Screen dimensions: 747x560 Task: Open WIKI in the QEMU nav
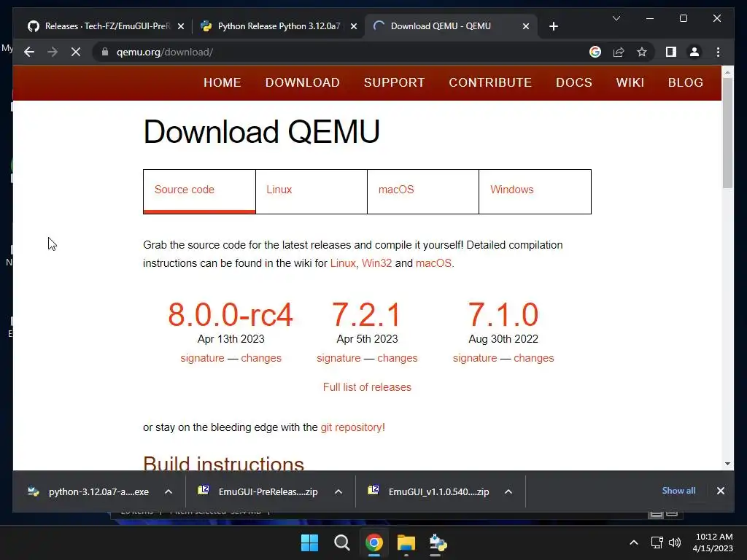[x=630, y=82]
